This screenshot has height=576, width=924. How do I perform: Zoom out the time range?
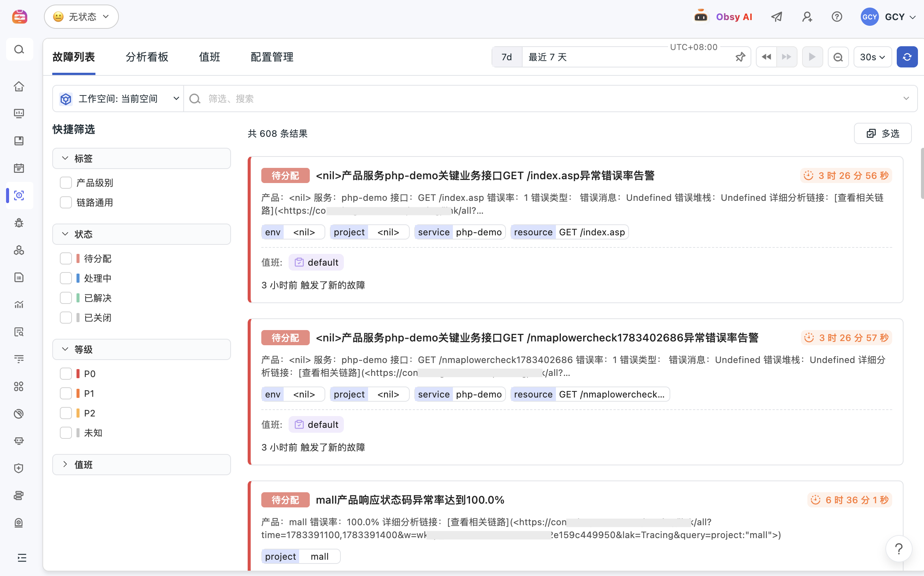click(x=838, y=57)
